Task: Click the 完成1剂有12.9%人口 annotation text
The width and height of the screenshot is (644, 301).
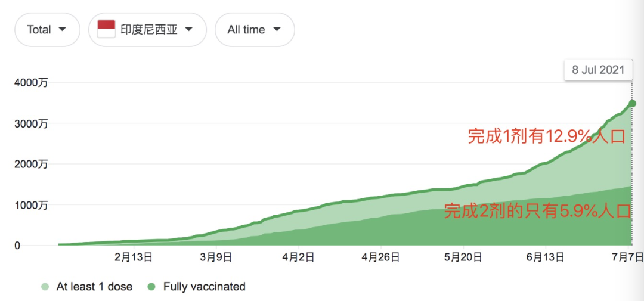Action: click(546, 136)
